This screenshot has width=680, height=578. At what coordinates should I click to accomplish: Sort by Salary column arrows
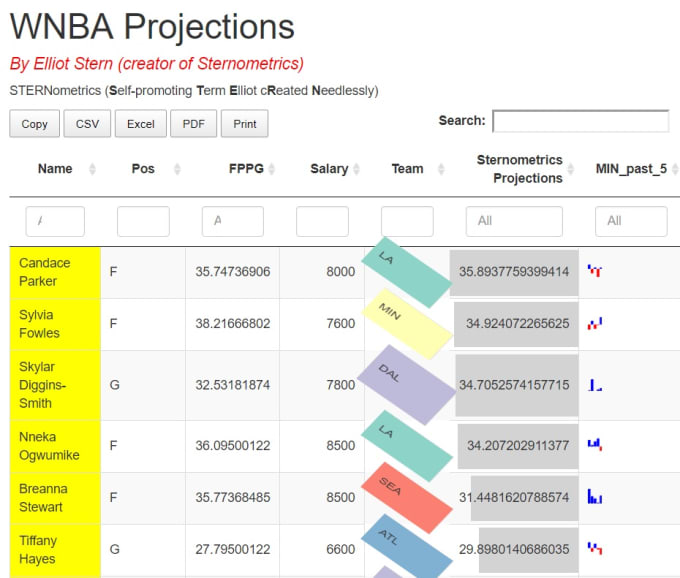coord(356,169)
